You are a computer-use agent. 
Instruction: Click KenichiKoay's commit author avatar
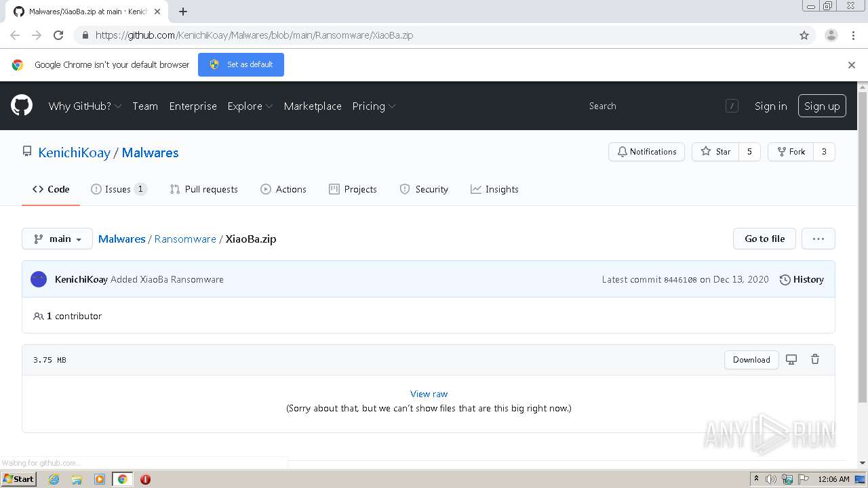[x=39, y=279]
